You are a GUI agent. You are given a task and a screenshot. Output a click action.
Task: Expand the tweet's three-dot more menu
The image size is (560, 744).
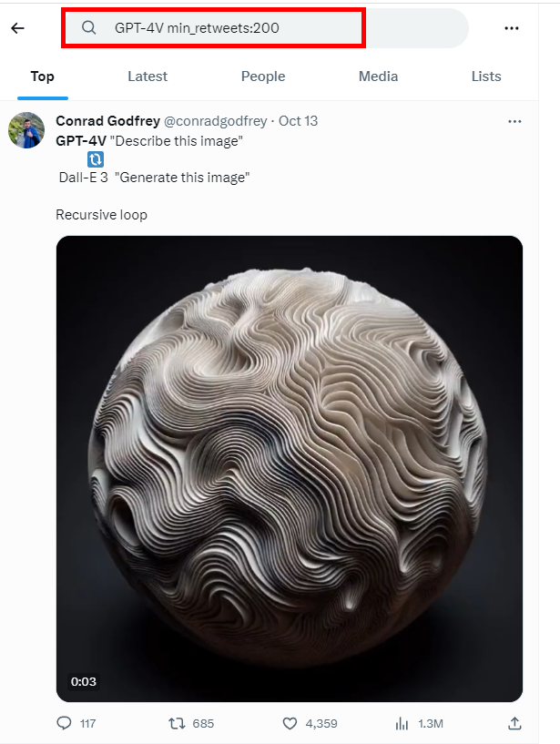click(514, 121)
